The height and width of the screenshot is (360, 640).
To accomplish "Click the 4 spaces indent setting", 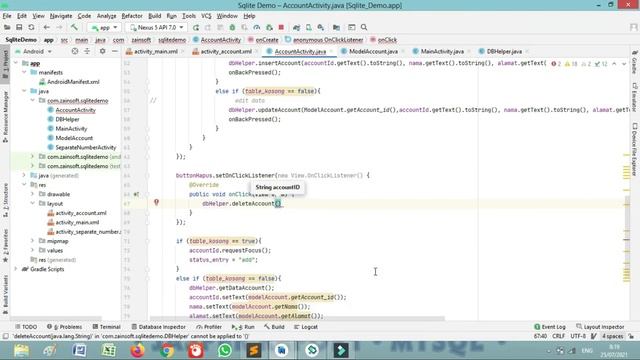I will pyautogui.click(x=613, y=336).
